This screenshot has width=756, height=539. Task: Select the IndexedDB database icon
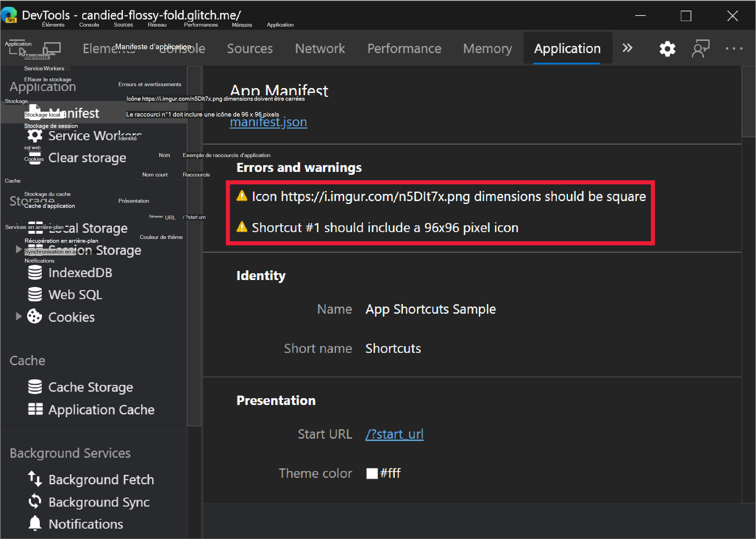(x=35, y=272)
